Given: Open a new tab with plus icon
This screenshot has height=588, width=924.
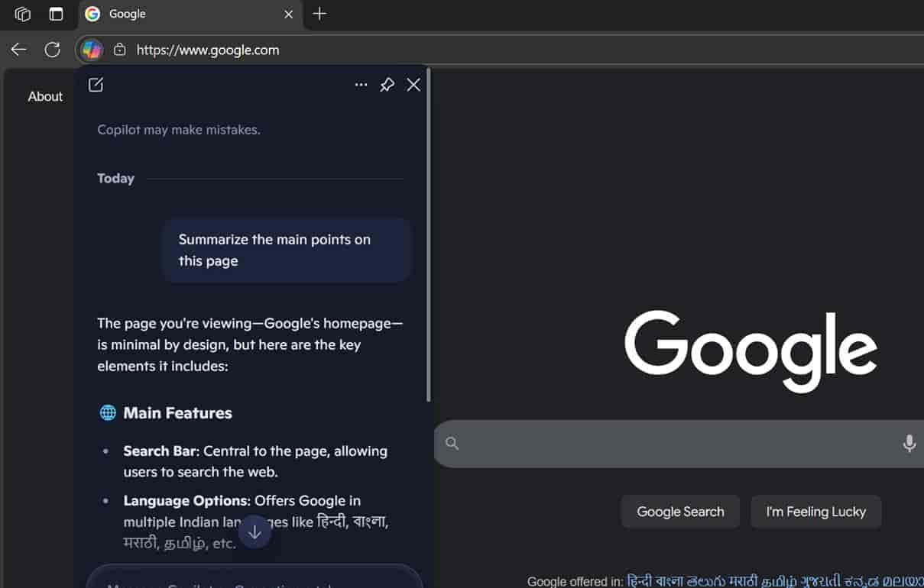Looking at the screenshot, I should (319, 14).
